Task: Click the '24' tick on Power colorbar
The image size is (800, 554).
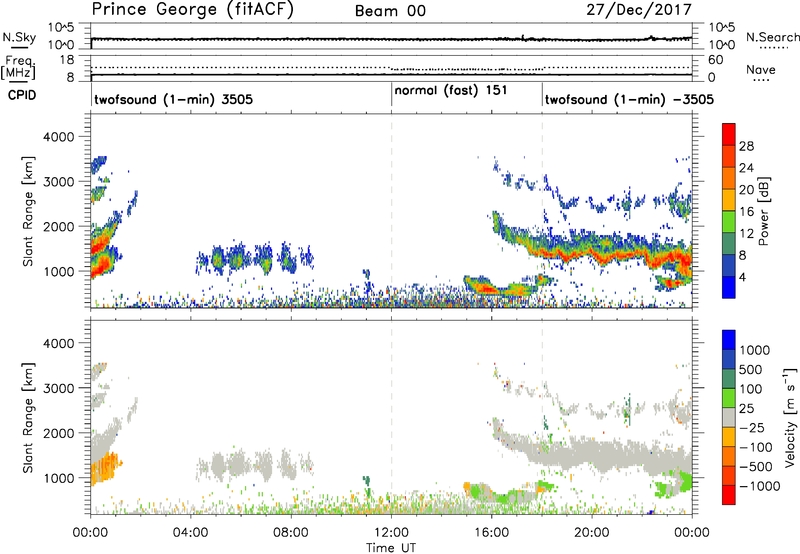Action: pyautogui.click(x=746, y=168)
